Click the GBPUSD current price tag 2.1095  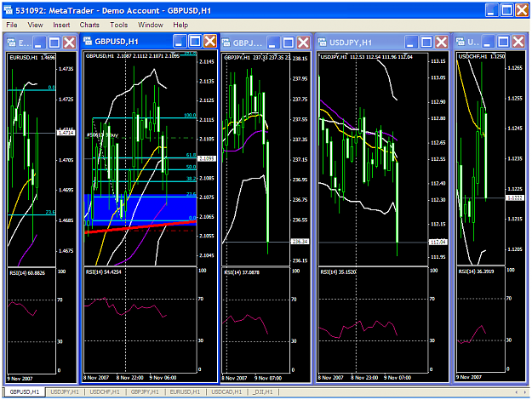pos(207,158)
